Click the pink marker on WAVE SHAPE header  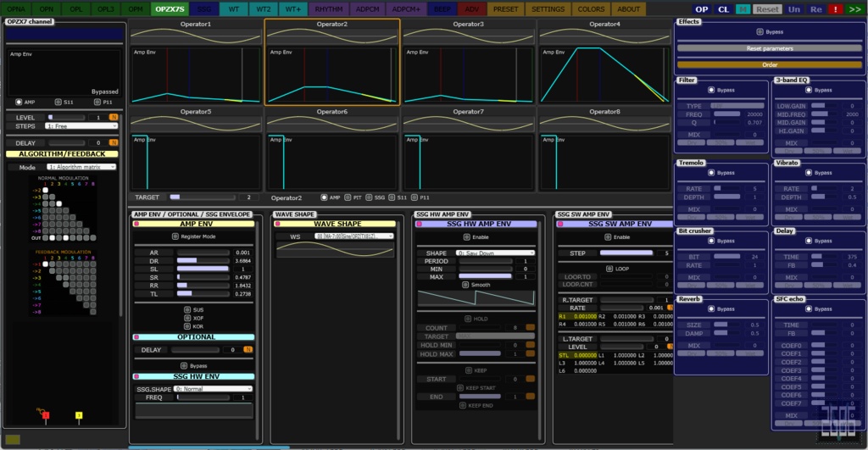pyautogui.click(x=278, y=225)
